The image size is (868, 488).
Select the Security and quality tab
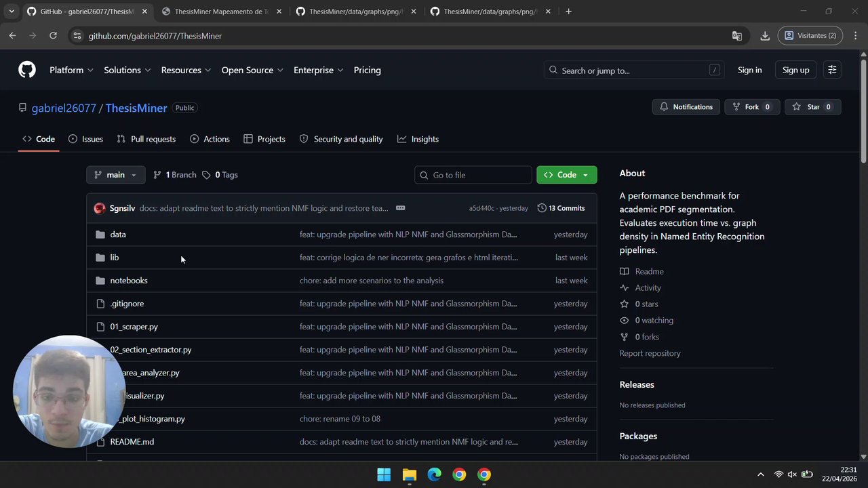click(x=341, y=139)
